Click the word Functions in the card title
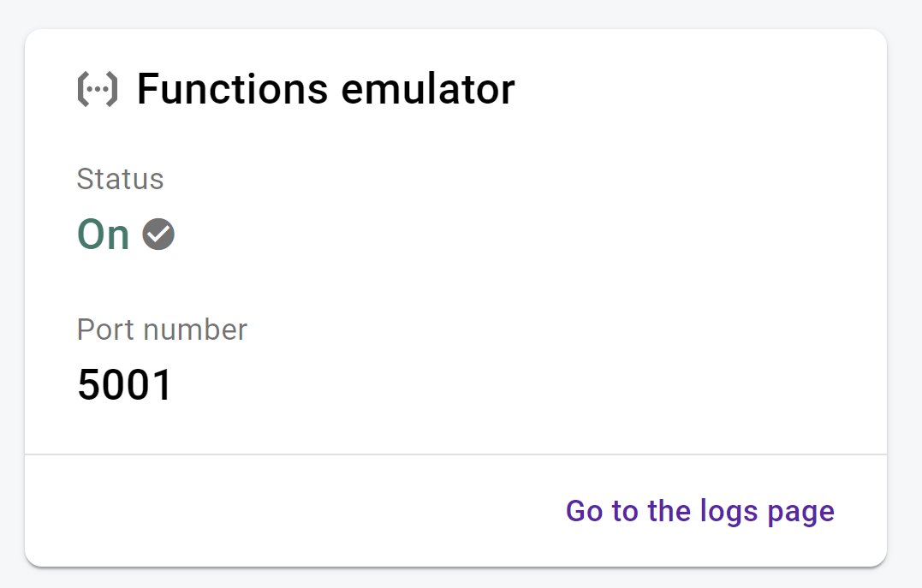Screen dimensions: 922x588 click(232, 89)
